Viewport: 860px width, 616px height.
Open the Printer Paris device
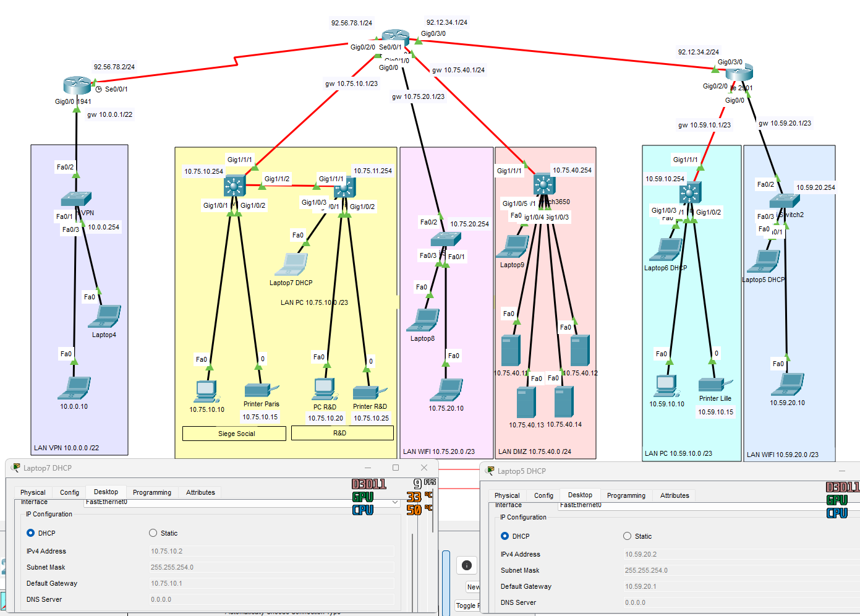261,390
